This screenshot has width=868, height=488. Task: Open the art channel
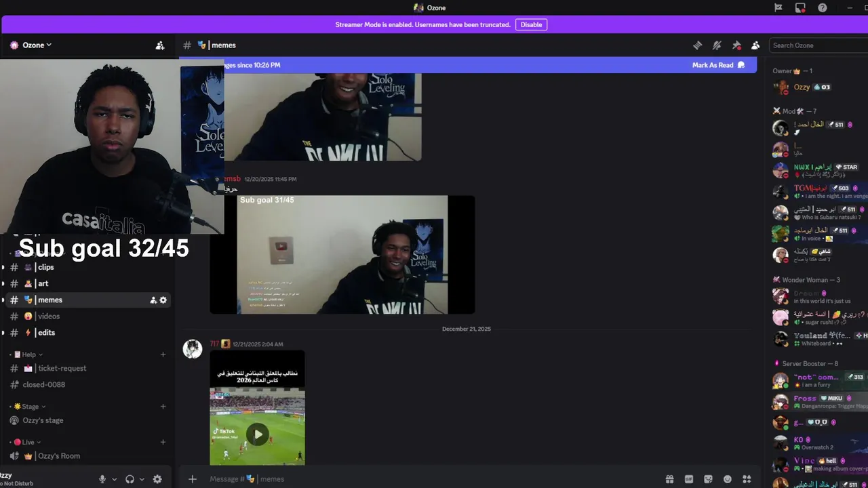tap(88, 283)
